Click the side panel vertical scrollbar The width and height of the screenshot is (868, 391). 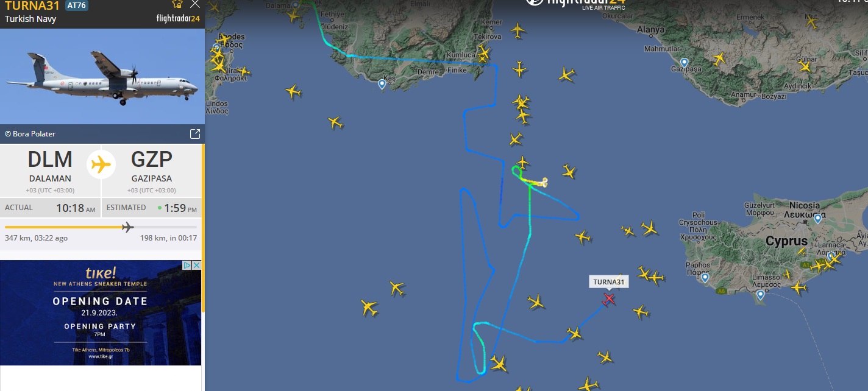(x=203, y=228)
